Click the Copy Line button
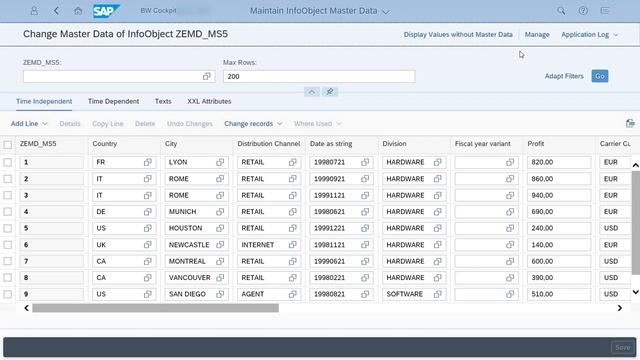Image resolution: width=640 pixels, height=360 pixels. coord(107,123)
